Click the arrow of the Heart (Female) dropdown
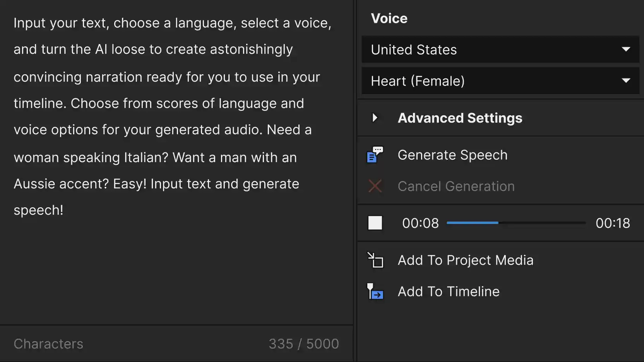The height and width of the screenshot is (362, 644). coord(626,81)
